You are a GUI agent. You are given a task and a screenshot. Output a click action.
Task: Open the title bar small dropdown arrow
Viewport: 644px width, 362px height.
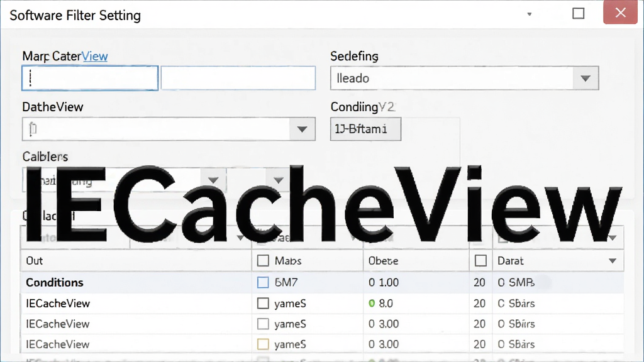coord(530,14)
